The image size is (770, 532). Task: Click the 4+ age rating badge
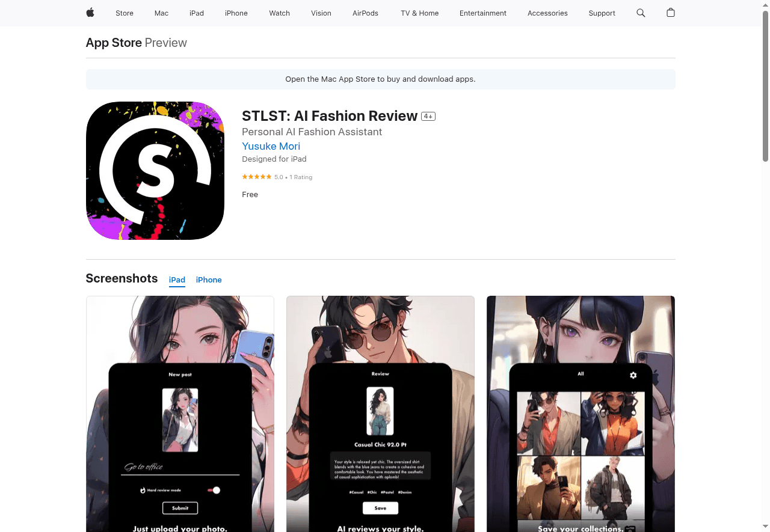[428, 117]
